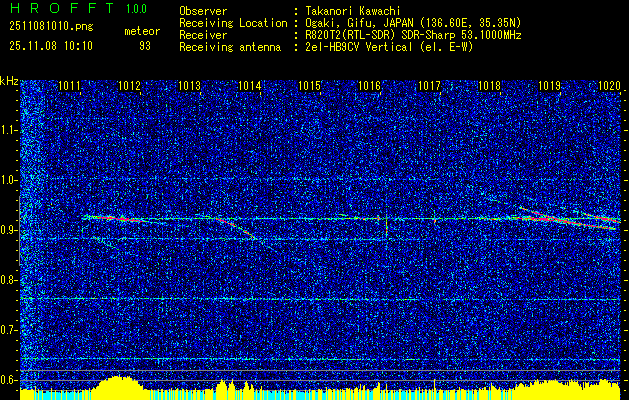This screenshot has height=400, width=629.
Task: Click the 1015 time marker
Action: pos(310,86)
